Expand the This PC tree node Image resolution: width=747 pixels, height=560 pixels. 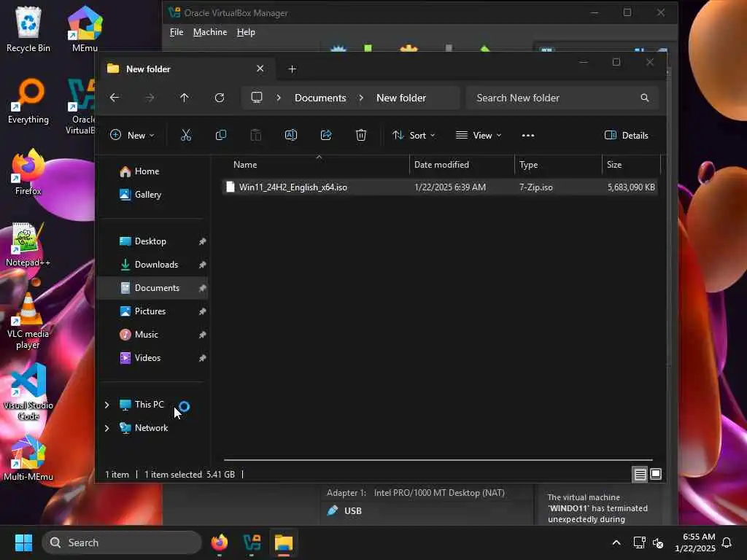point(107,405)
